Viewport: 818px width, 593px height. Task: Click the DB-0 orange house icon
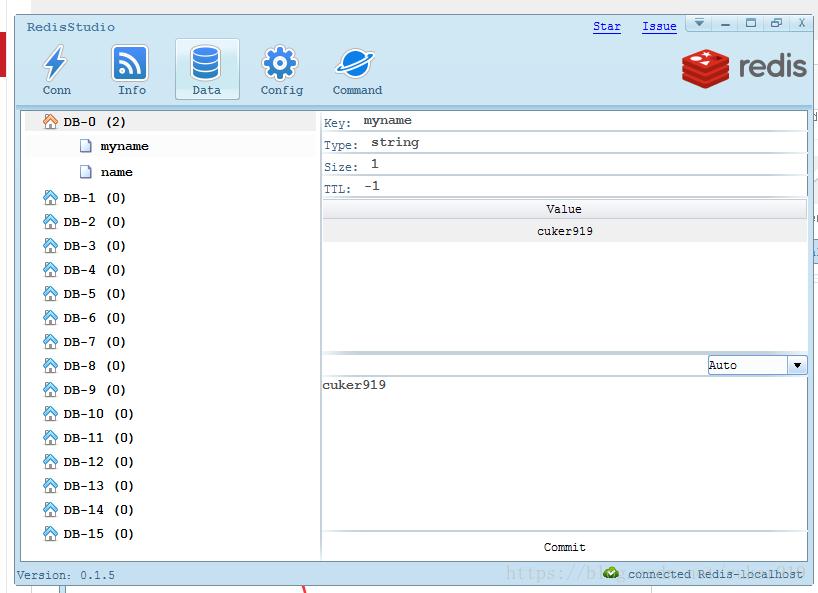51,122
